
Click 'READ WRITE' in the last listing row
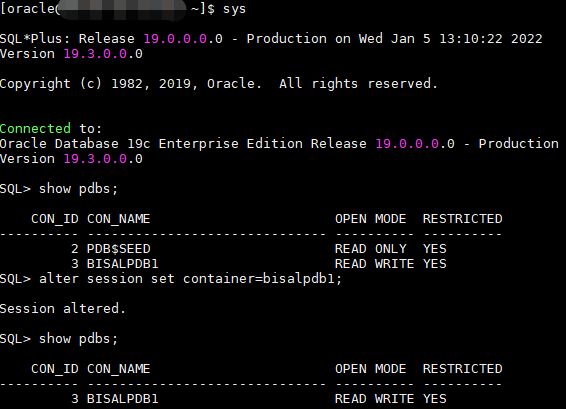pyautogui.click(x=374, y=399)
